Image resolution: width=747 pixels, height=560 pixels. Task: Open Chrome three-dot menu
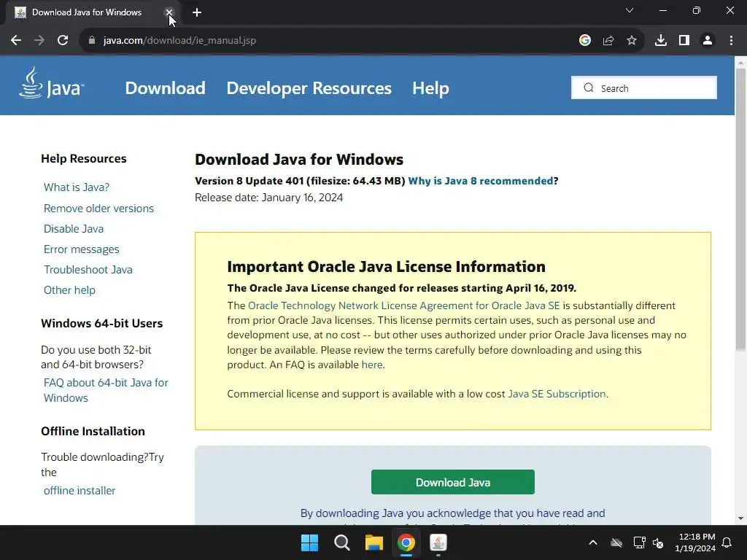pyautogui.click(x=731, y=41)
